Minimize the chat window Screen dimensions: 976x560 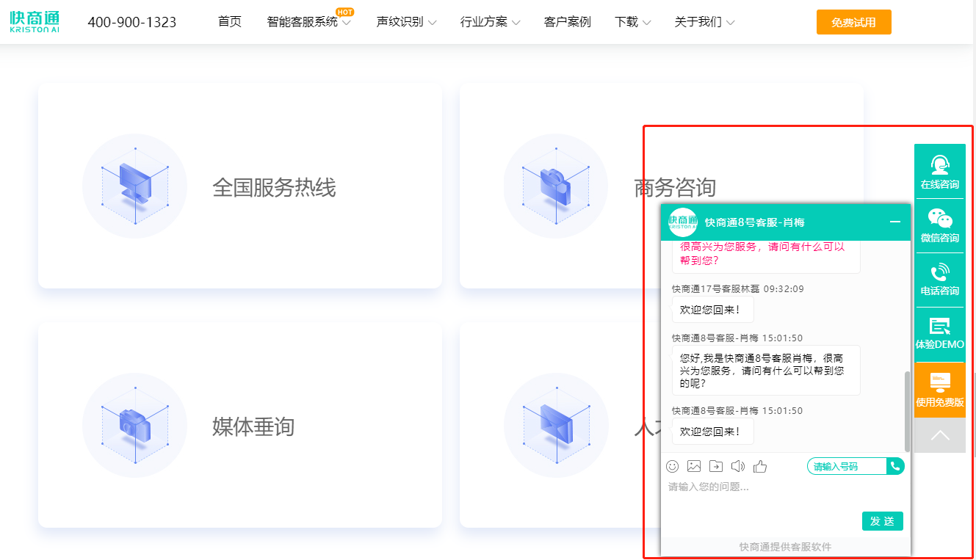point(895,222)
